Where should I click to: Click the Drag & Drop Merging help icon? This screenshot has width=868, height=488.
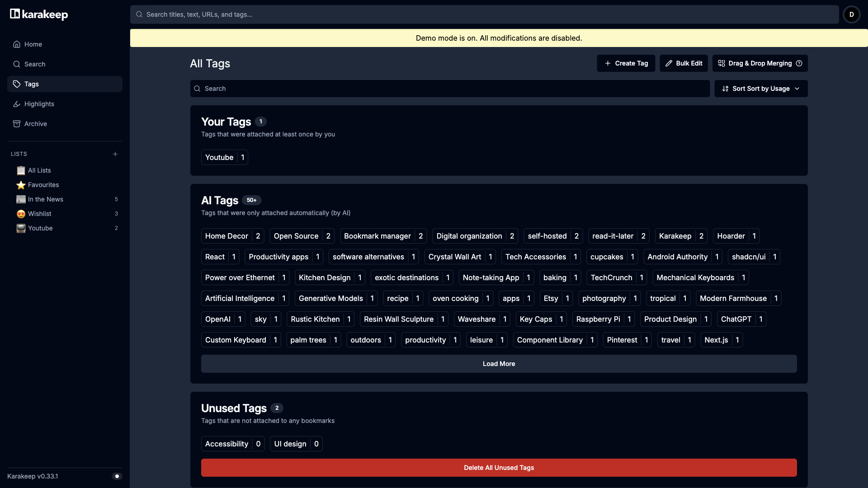tap(799, 63)
